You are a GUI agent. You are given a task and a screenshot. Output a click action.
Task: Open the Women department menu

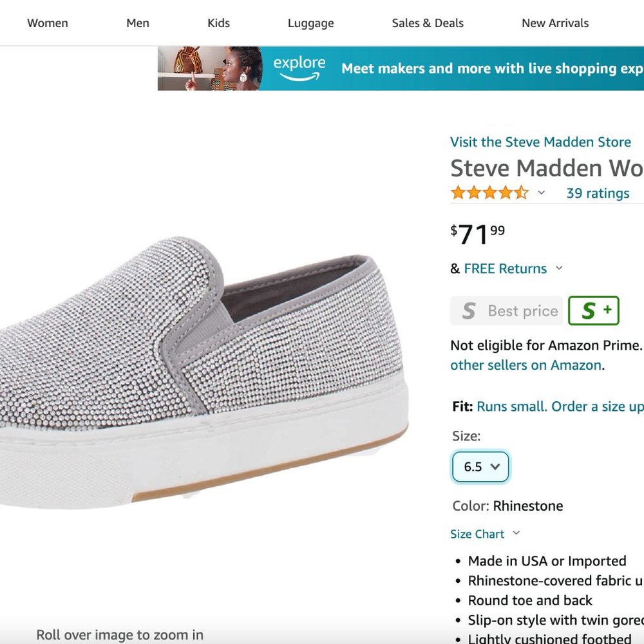point(48,23)
